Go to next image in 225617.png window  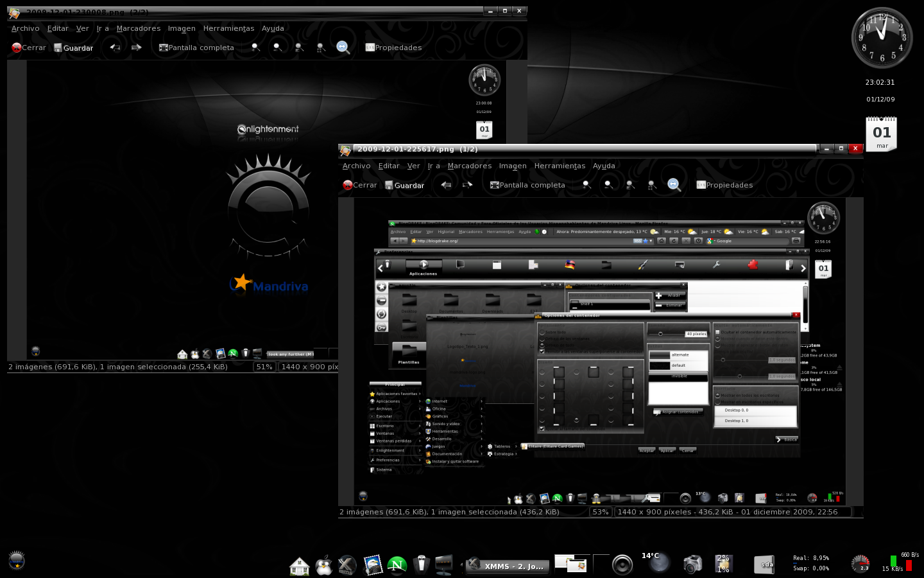tap(467, 185)
